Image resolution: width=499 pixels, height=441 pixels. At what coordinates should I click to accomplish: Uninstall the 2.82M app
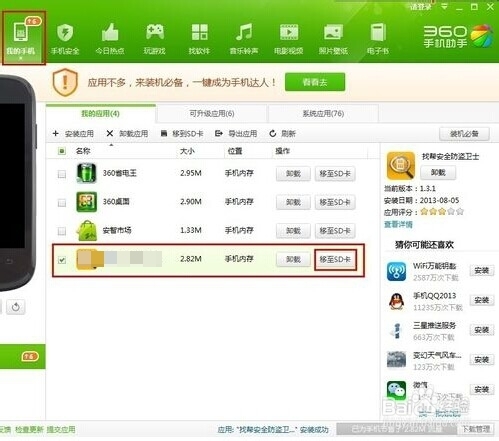(293, 259)
